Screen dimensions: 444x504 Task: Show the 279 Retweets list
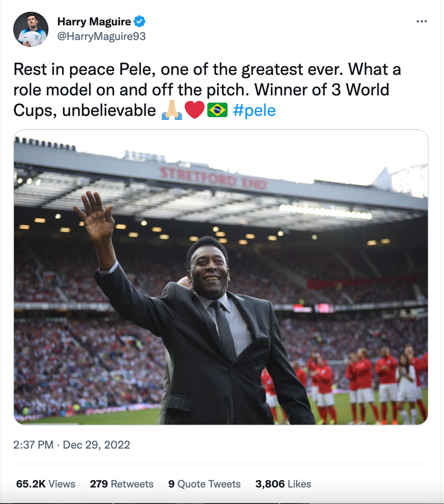pyautogui.click(x=121, y=484)
